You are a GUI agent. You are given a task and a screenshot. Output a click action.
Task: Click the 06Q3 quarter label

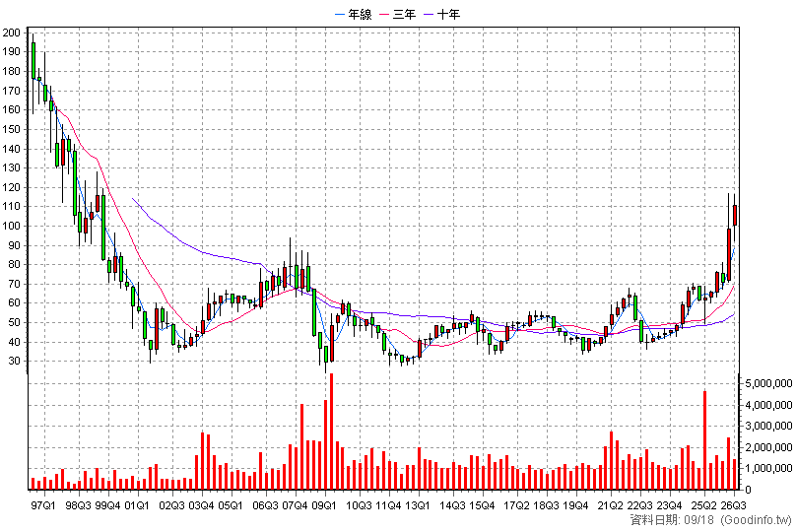tap(266, 505)
